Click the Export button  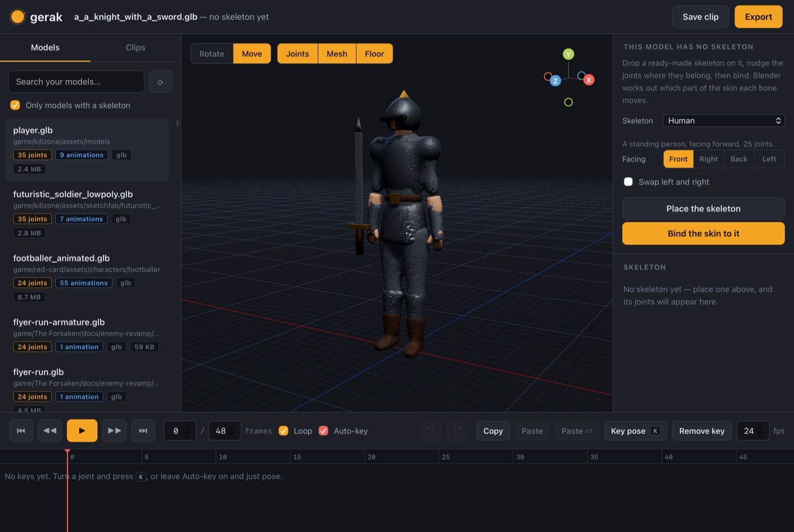coord(758,17)
